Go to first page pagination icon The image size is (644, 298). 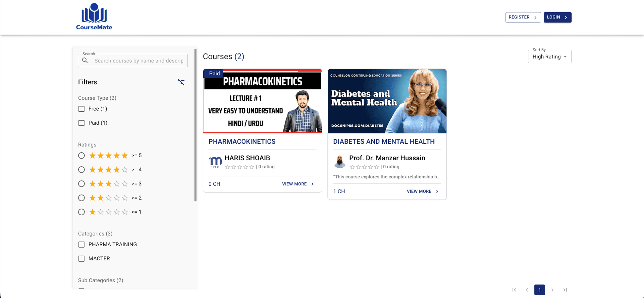514,290
